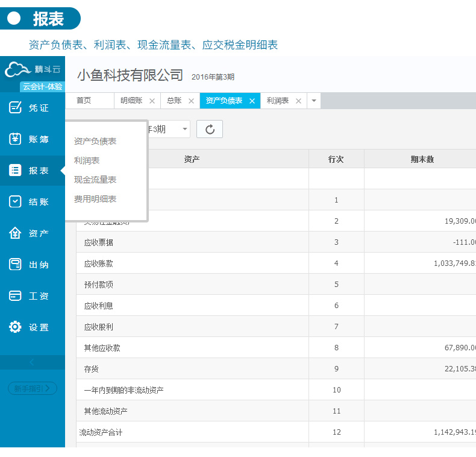Screen dimensions: 476x457
Task: Click the 期末数 column header
Action: (x=422, y=159)
